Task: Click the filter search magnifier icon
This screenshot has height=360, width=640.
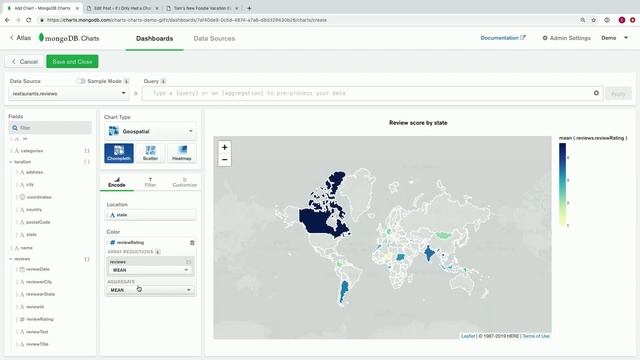Action: pyautogui.click(x=15, y=128)
